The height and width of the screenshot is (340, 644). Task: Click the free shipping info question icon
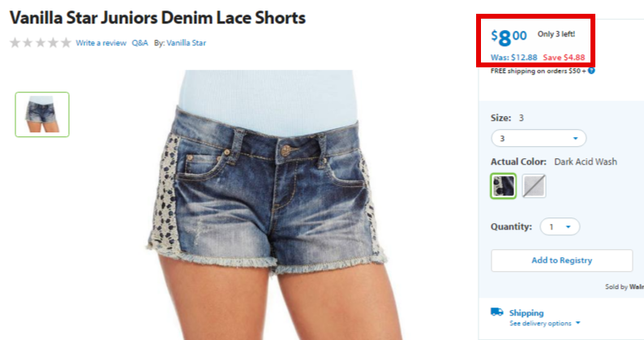click(591, 71)
